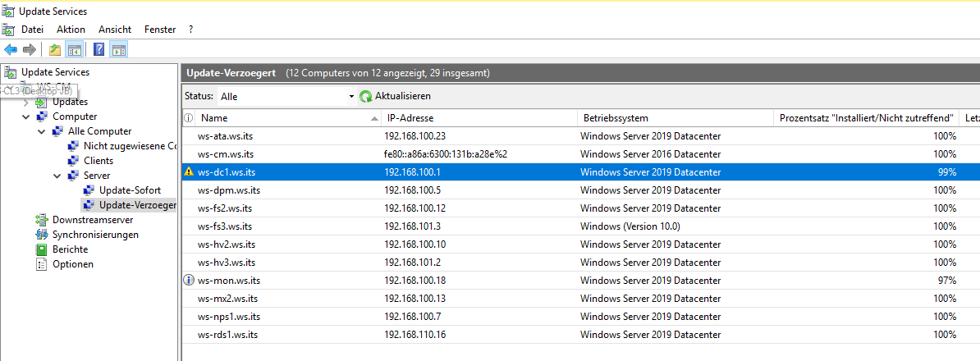Sort by the Betriebssystem column header
This screenshot has width=980, height=361.
pos(675,118)
